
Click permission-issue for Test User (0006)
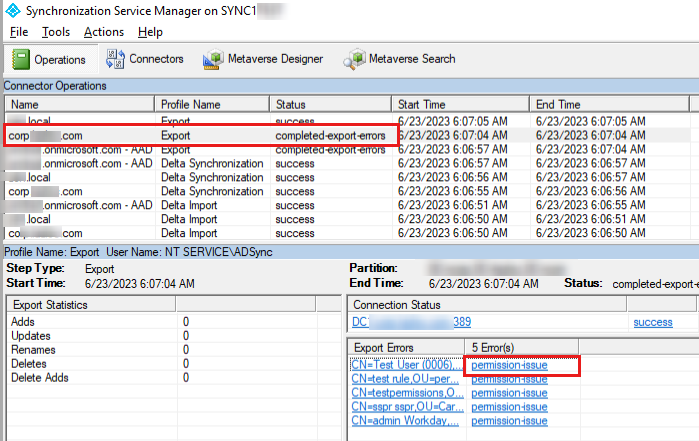click(x=509, y=365)
